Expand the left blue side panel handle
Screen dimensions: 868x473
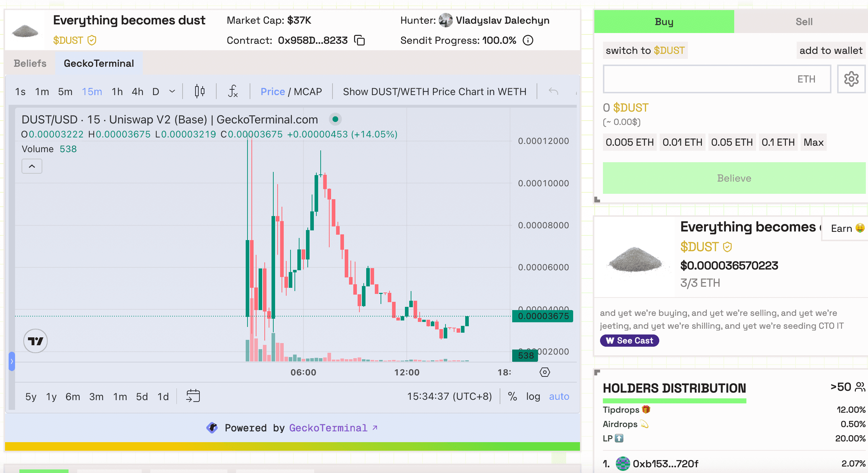click(12, 361)
